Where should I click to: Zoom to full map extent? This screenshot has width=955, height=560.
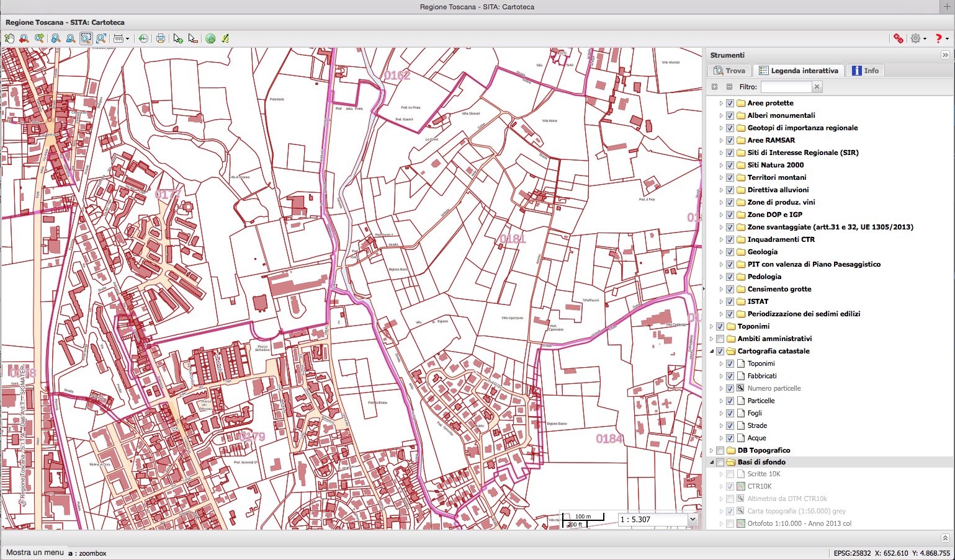[101, 38]
